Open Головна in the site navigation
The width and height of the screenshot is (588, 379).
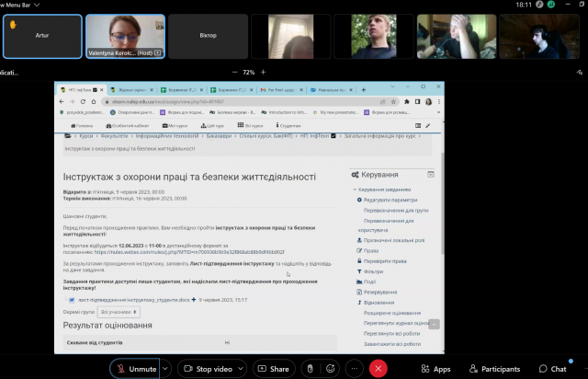pyautogui.click(x=82, y=126)
